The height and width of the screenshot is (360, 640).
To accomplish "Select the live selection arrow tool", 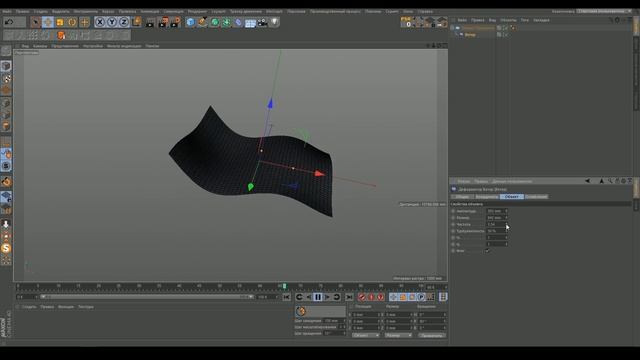I will coord(36,22).
